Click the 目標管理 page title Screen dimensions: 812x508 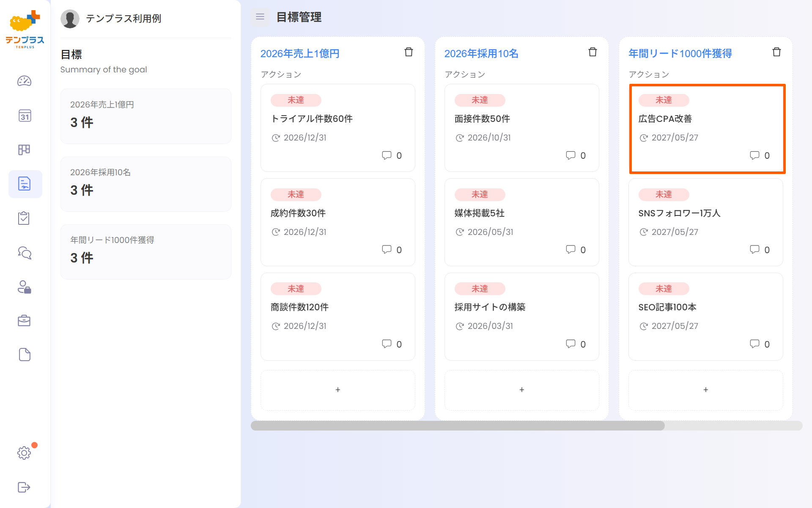(299, 17)
